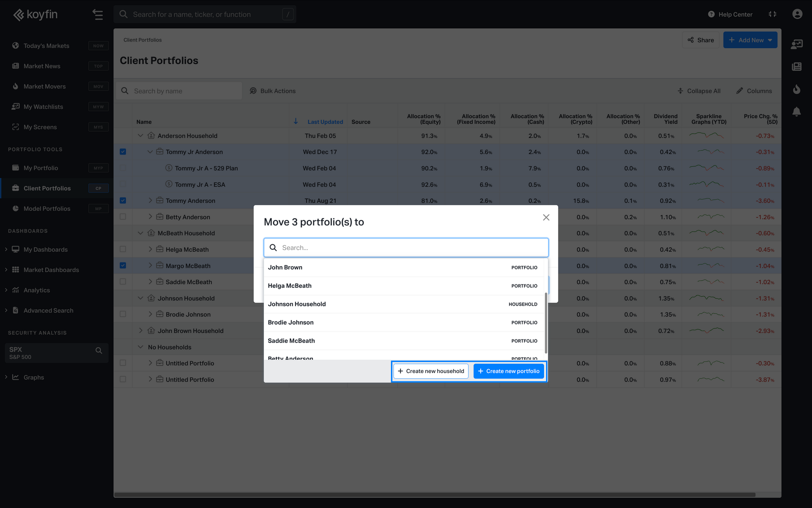This screenshot has width=812, height=508.
Task: Toggle the fullscreen compress icon
Action: tap(772, 14)
